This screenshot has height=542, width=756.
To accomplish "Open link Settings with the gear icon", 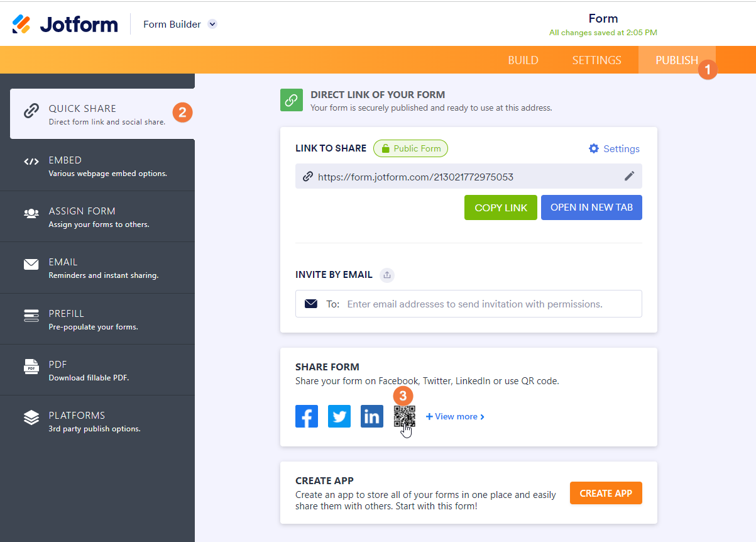I will point(614,149).
